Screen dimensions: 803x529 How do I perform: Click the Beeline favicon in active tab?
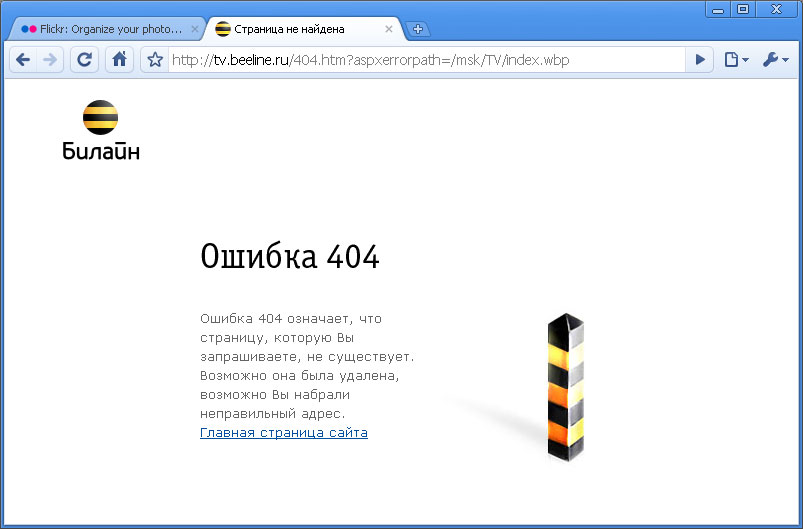point(223,29)
